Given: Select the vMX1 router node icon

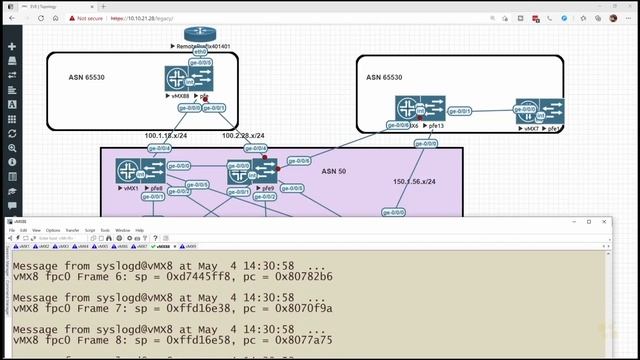Looking at the screenshot, I should pos(128,171).
